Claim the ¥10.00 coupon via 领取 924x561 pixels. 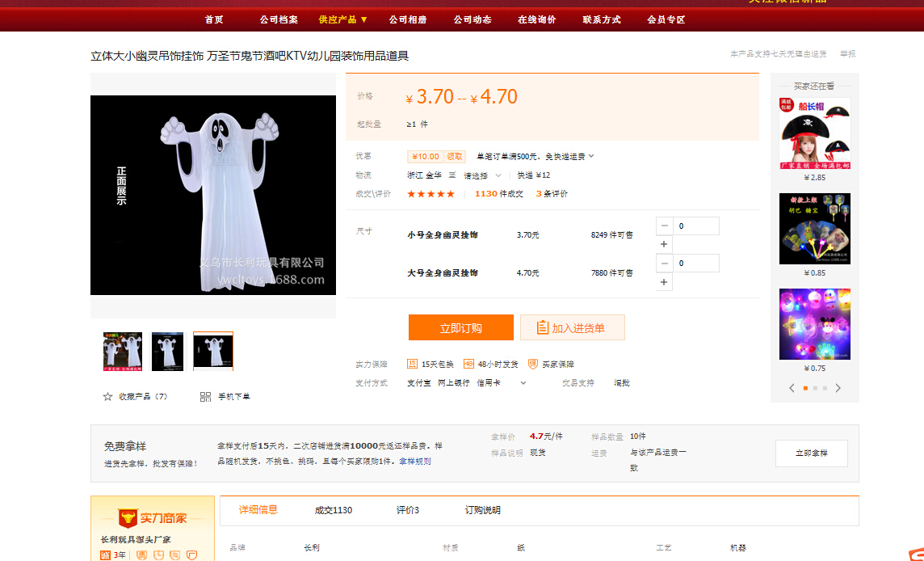455,157
